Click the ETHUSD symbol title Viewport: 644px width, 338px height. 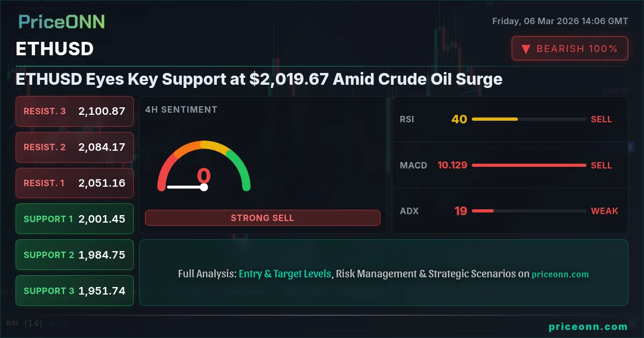[55, 49]
